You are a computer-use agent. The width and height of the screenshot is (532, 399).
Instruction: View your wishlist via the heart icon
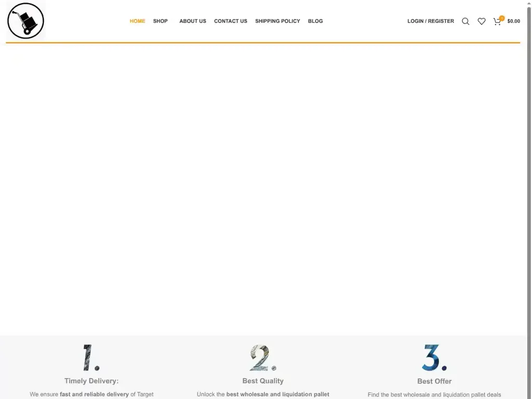(x=482, y=21)
